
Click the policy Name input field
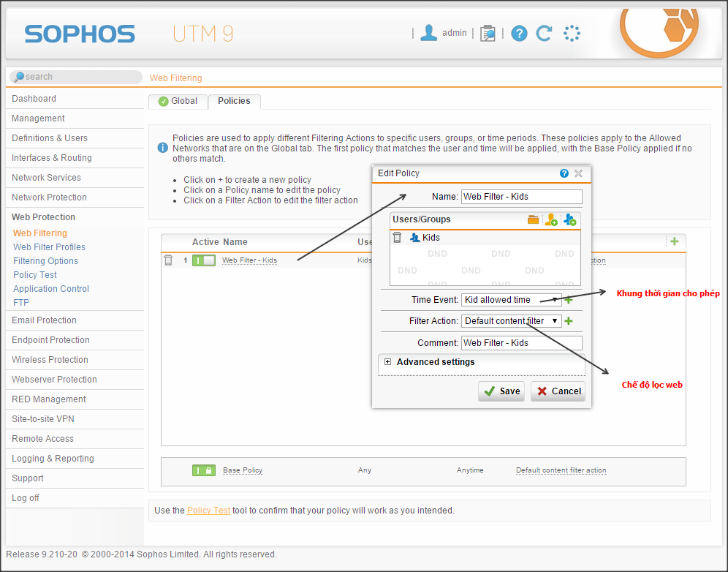tap(522, 197)
